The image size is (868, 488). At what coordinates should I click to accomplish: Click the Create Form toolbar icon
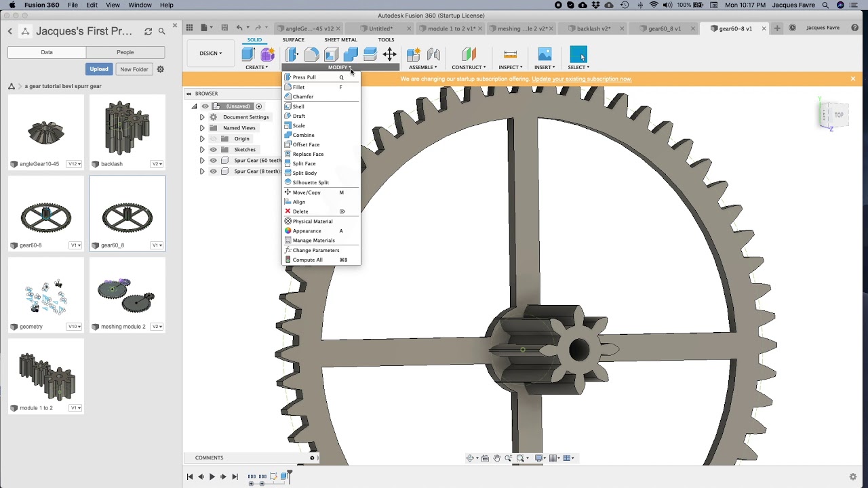click(268, 54)
